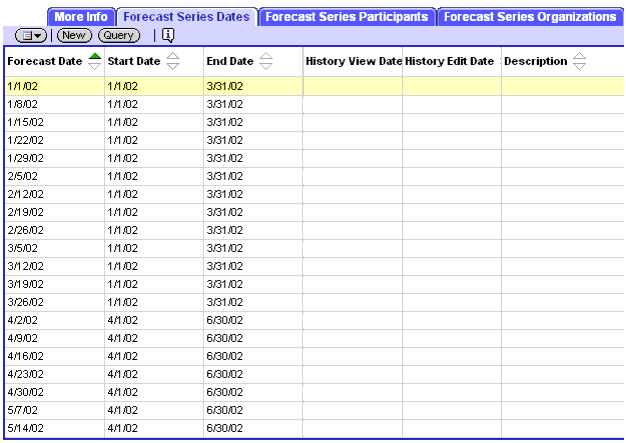Open the Forecast Series Organizations tab
Viewport: 626px width, 443px height.
coord(530,17)
